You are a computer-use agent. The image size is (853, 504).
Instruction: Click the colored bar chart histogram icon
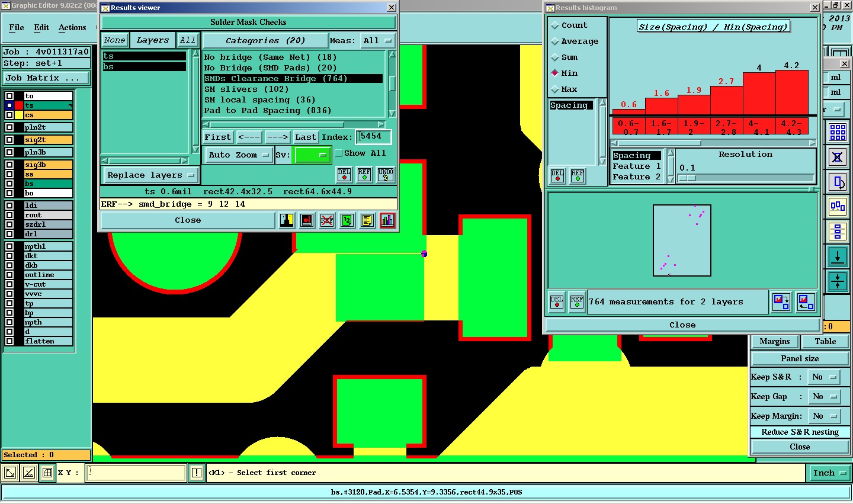pos(387,220)
